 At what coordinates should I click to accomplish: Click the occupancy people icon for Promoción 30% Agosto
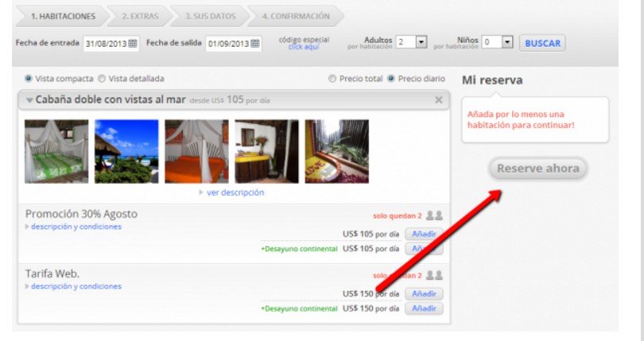(x=434, y=215)
